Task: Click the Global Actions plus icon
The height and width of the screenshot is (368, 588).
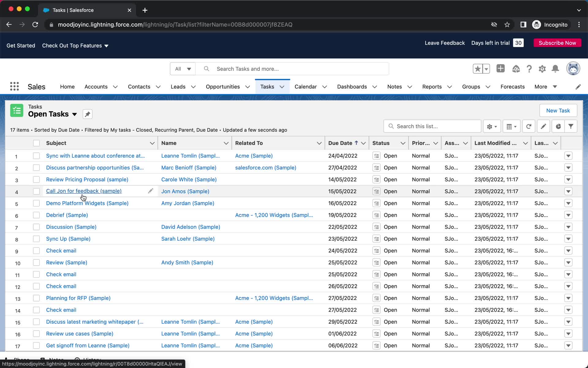Action: [x=500, y=68]
